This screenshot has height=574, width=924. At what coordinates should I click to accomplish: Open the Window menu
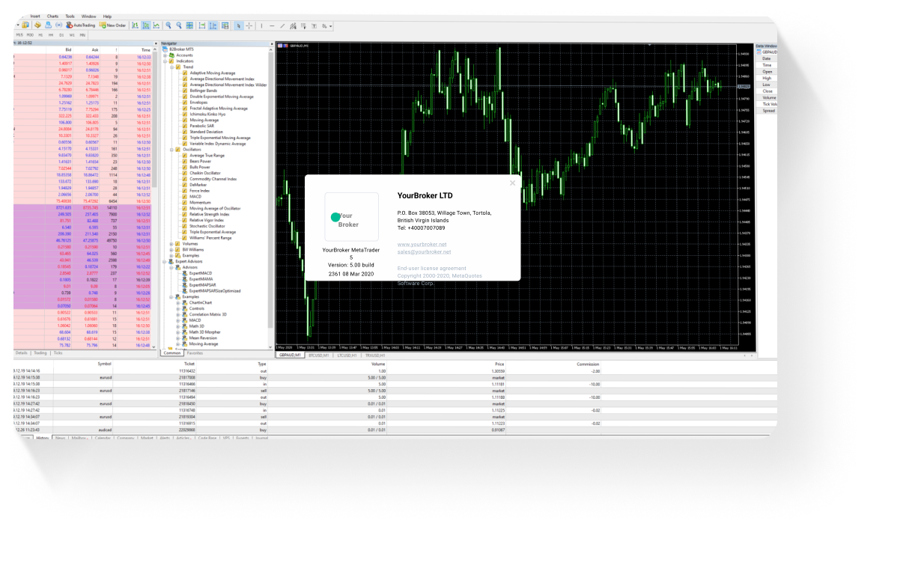(x=89, y=16)
